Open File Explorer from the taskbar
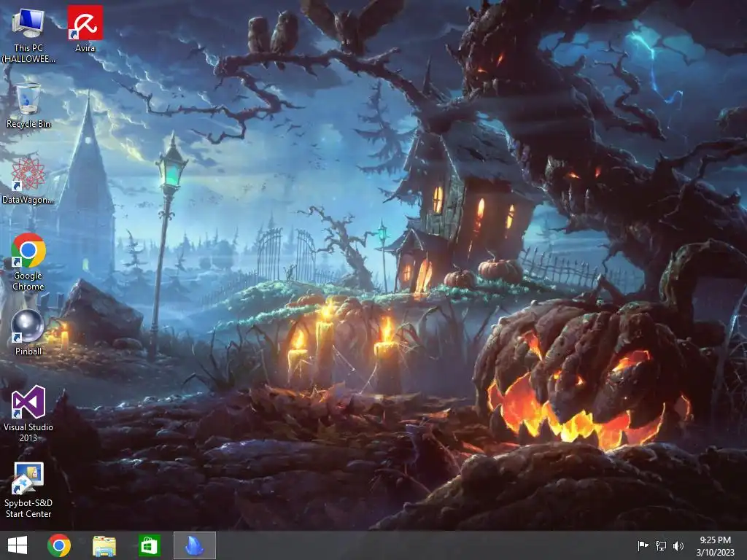 click(104, 545)
